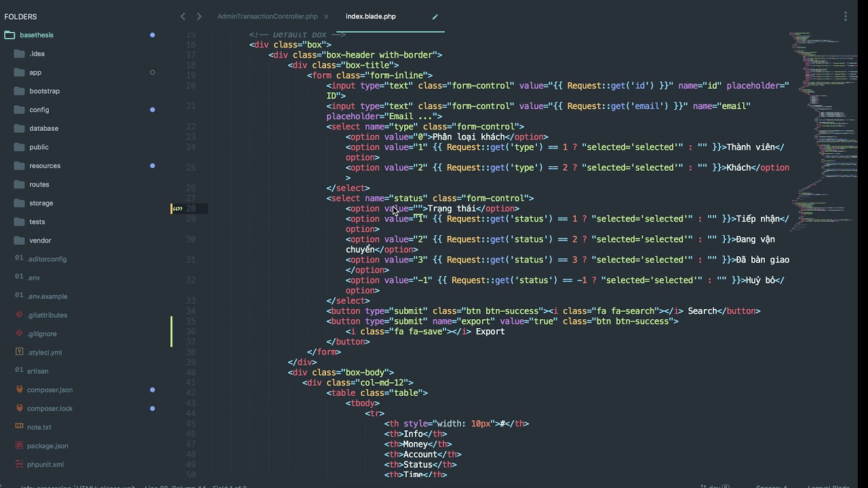
Task: Open the three-dot menu at top right
Action: (x=846, y=16)
